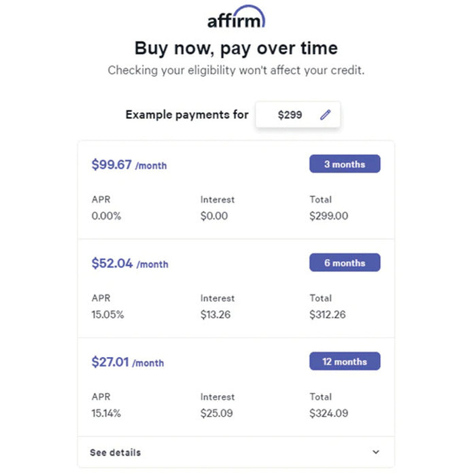Image resolution: width=476 pixels, height=476 pixels.
Task: Edit the $299 example amount field
Action: pos(298,115)
